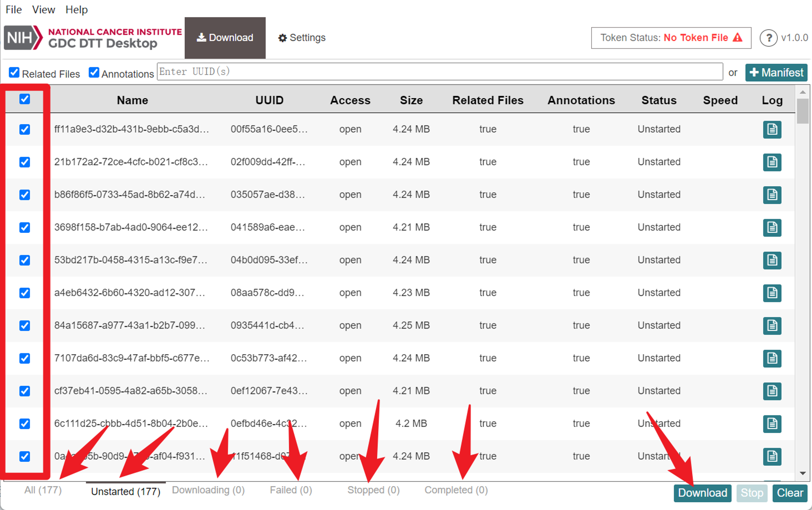Click UUID cell 00f55a16-0ee5
The height and width of the screenshot is (510, 812).
(x=269, y=129)
